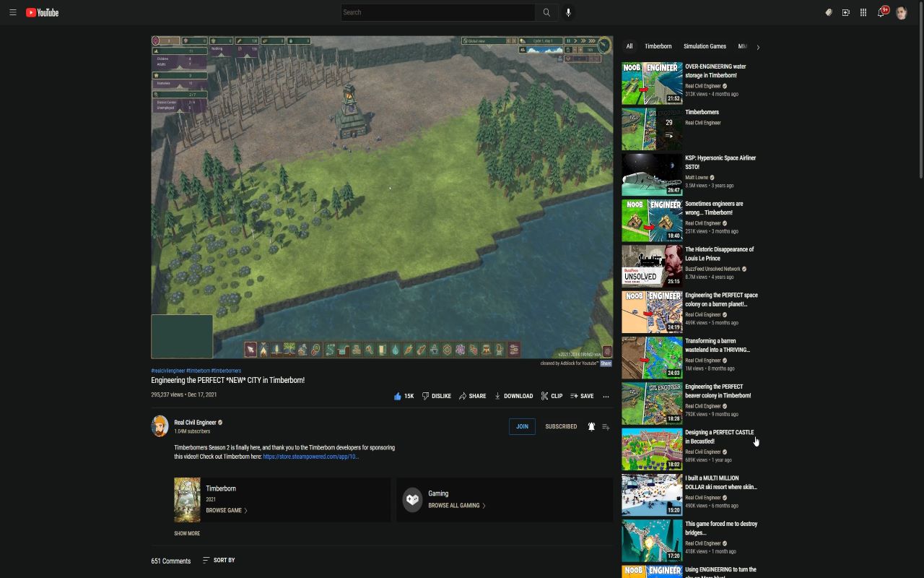Open the Create video camera icon
Image resolution: width=924 pixels, height=578 pixels.
coord(846,12)
